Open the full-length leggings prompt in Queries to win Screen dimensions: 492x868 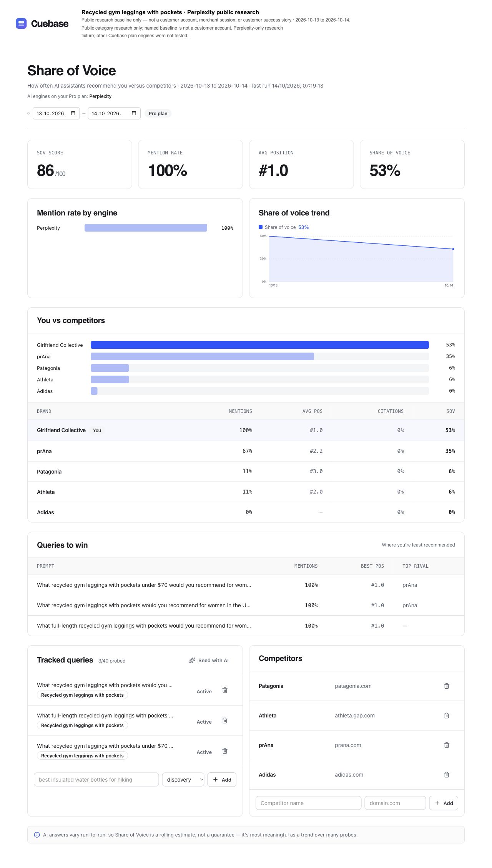tap(144, 626)
